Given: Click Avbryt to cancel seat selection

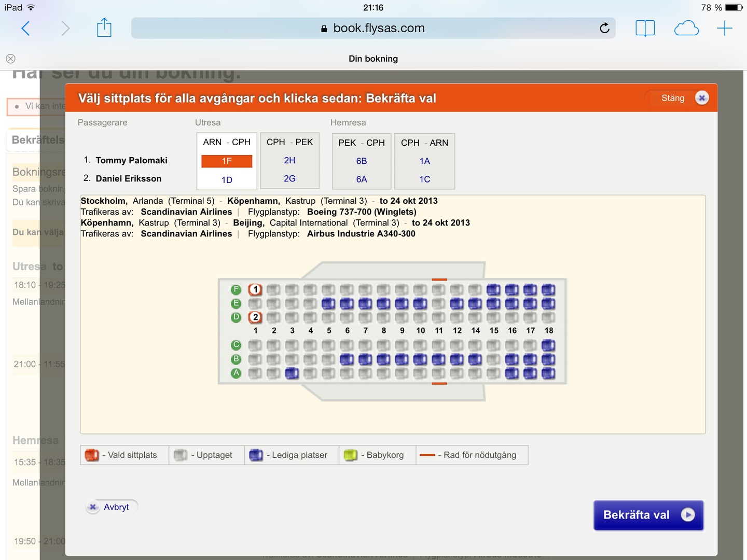Looking at the screenshot, I should tap(112, 507).
